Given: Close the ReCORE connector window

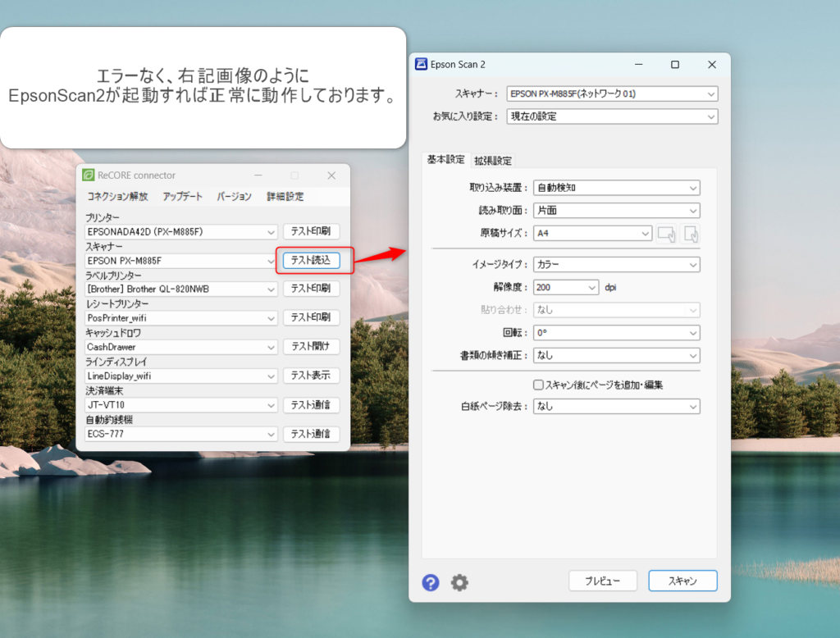Looking at the screenshot, I should coord(331,175).
